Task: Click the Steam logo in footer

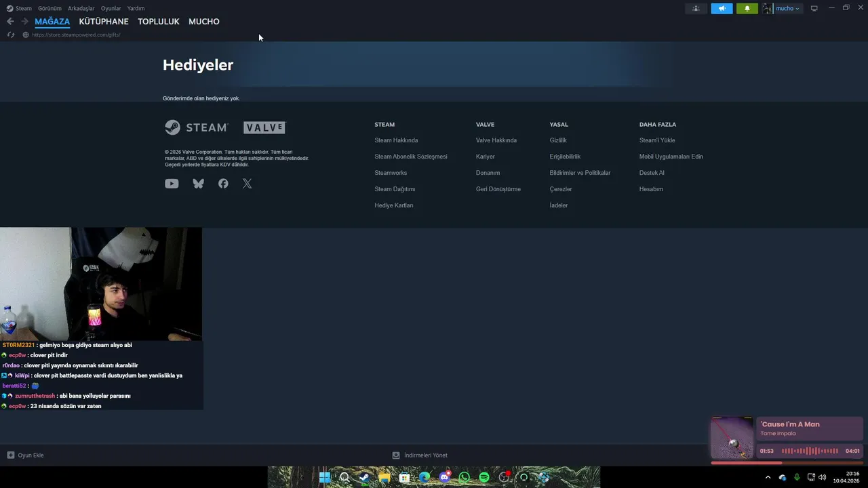Action: [x=197, y=127]
